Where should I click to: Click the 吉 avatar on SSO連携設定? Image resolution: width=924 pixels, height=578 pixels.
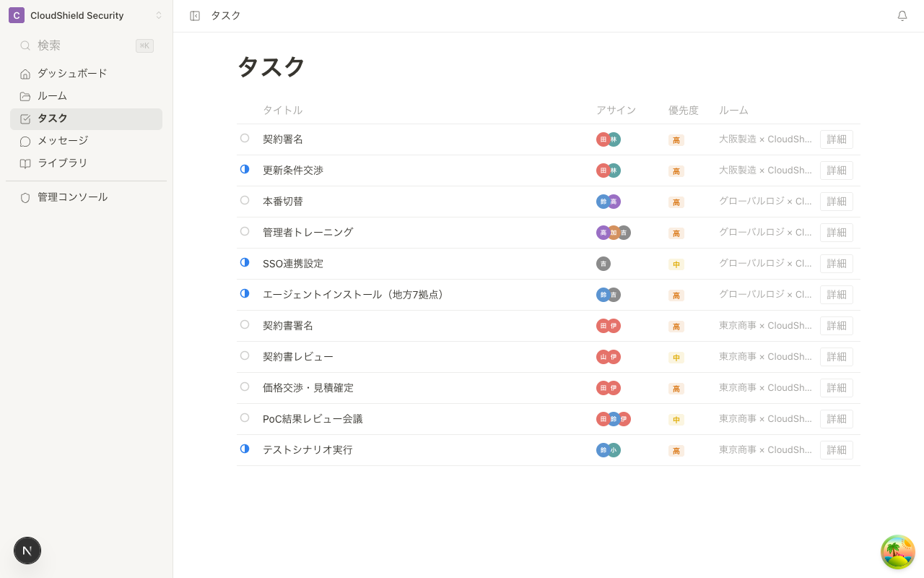tap(603, 264)
